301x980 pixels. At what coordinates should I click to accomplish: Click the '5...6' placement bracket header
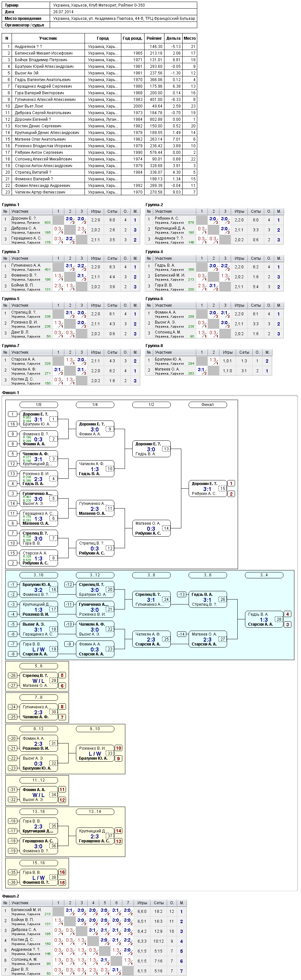point(38,666)
